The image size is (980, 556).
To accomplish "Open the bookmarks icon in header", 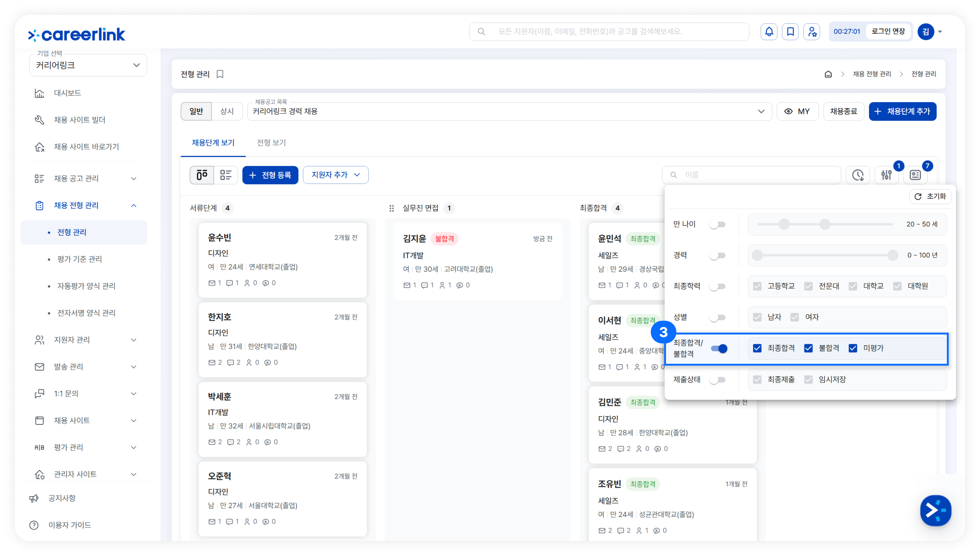I will click(x=790, y=32).
